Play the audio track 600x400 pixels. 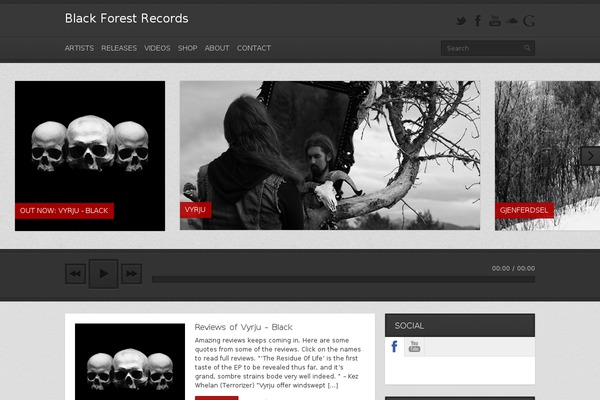[x=103, y=274]
